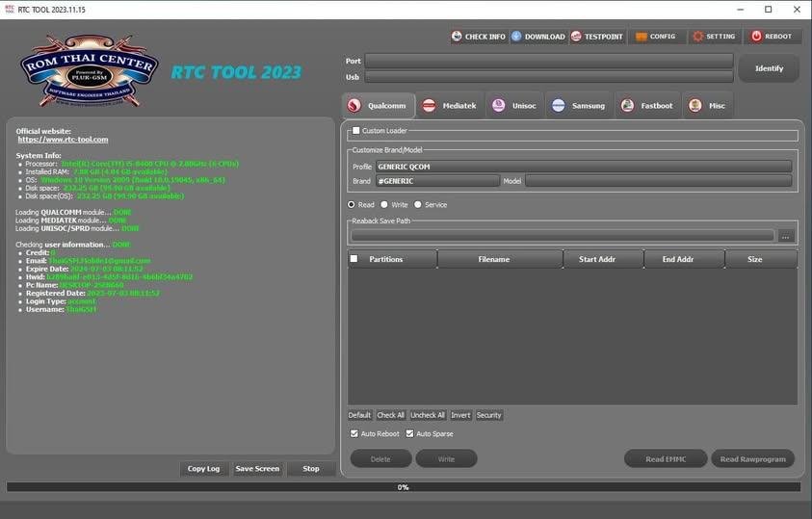Click the Default button

tap(359, 415)
